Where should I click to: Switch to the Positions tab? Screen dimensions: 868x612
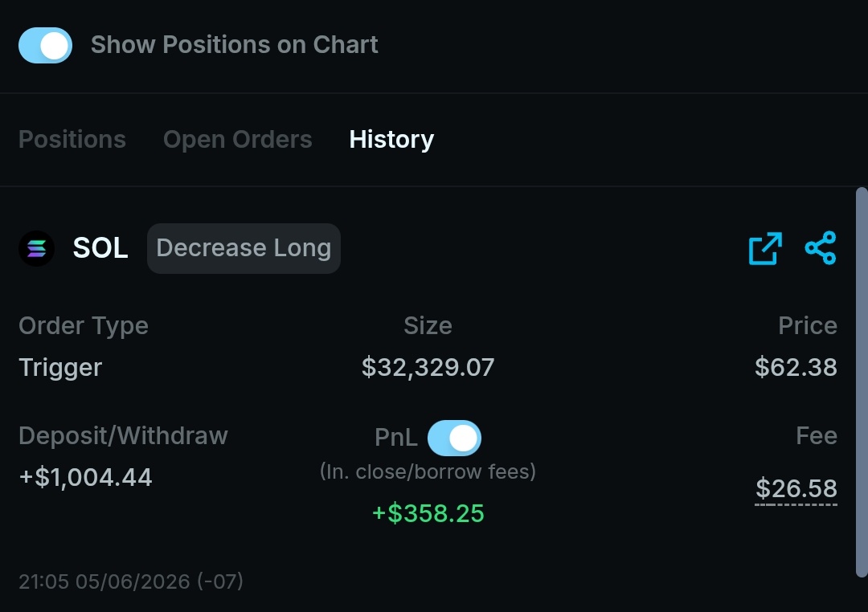pyautogui.click(x=72, y=140)
